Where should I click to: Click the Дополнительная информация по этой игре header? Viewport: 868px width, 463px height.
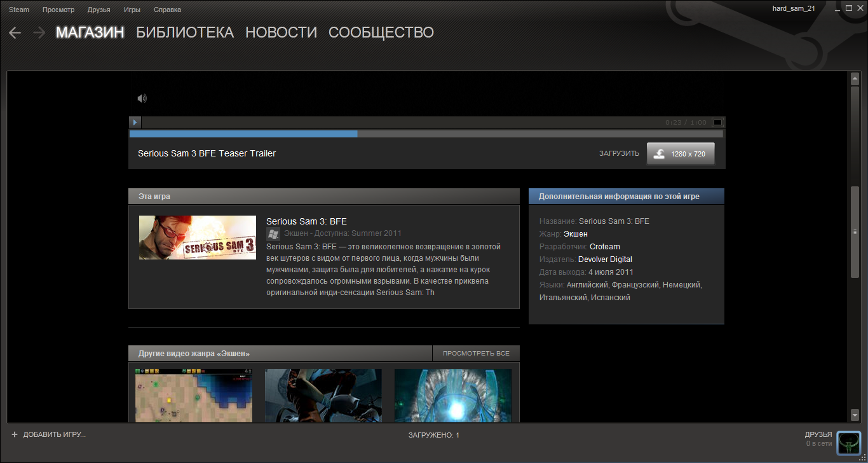coord(627,197)
